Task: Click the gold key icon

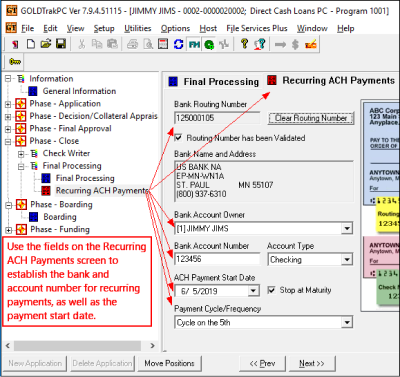Action: [x=15, y=62]
